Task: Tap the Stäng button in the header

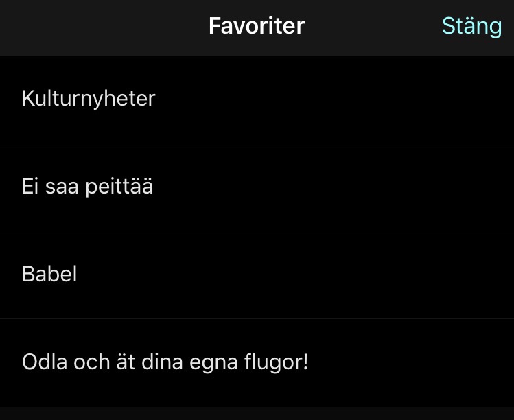Action: coord(471,26)
